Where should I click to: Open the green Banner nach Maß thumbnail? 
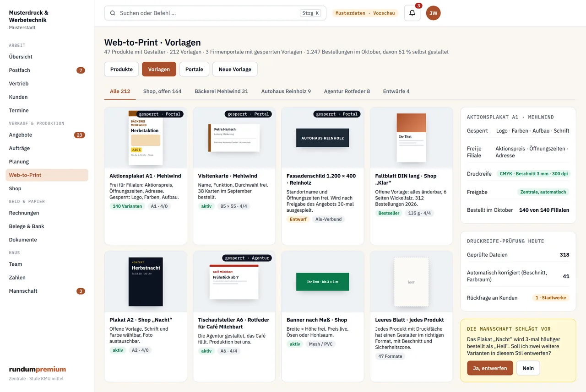click(323, 282)
